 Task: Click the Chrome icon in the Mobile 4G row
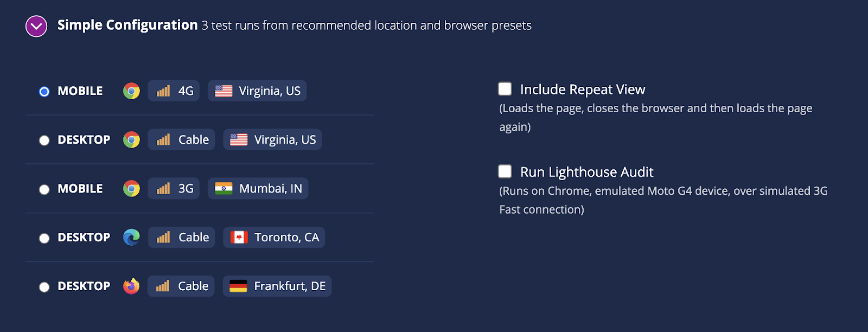tap(131, 91)
